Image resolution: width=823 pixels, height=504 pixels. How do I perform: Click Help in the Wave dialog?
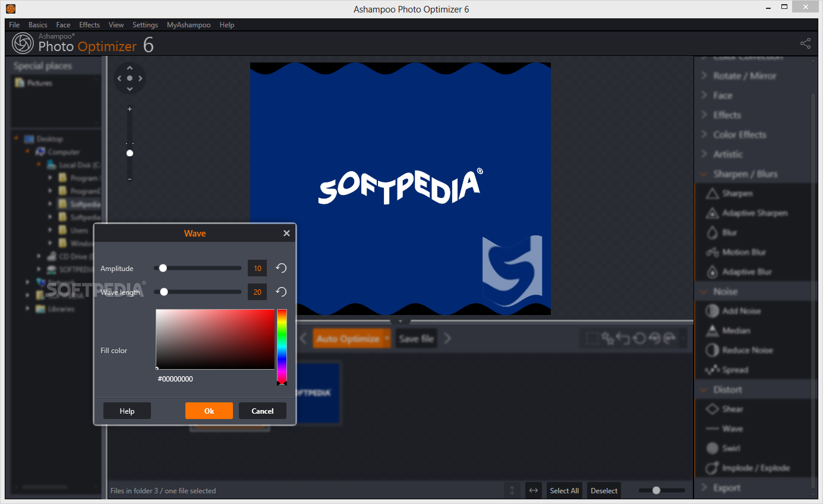(127, 411)
